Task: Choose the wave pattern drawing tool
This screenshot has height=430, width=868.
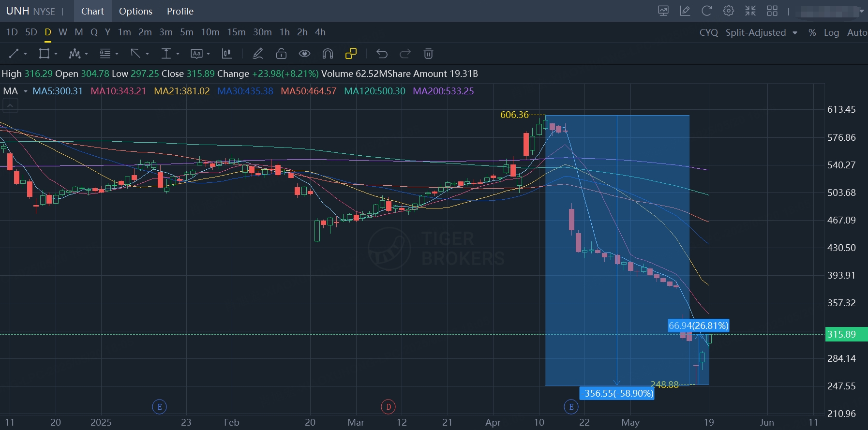Action: [x=74, y=54]
